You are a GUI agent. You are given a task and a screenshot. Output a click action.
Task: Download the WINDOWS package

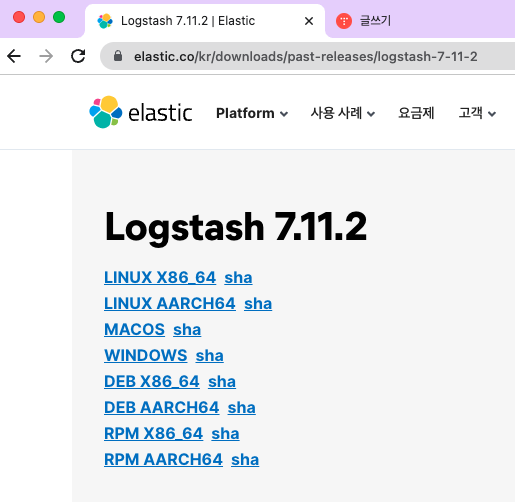146,356
